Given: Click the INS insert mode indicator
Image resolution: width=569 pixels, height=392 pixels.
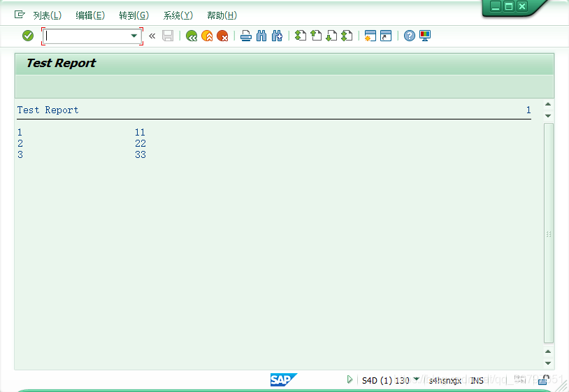Looking at the screenshot, I should [x=477, y=380].
